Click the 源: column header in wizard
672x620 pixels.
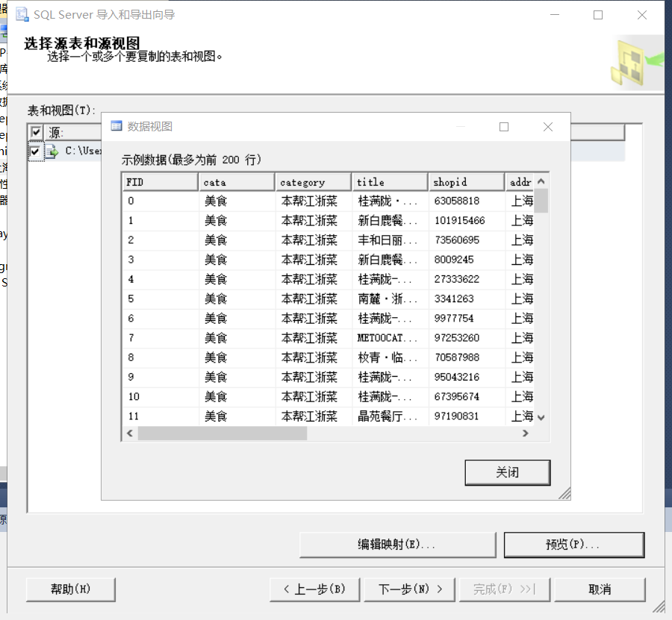tap(73, 132)
